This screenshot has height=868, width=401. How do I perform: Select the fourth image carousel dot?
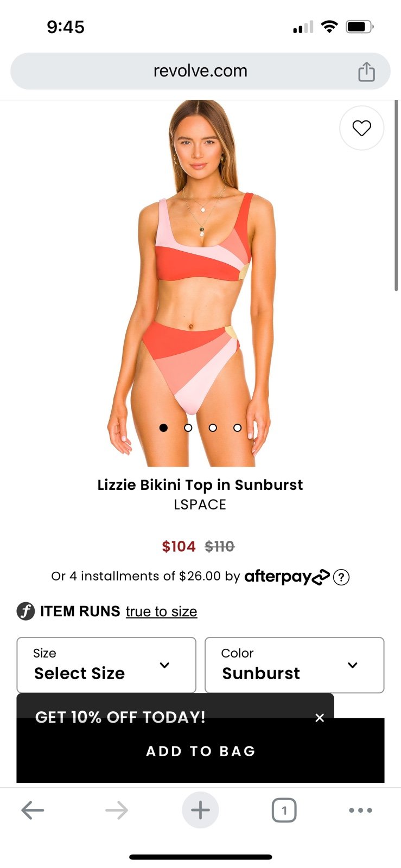tap(237, 427)
